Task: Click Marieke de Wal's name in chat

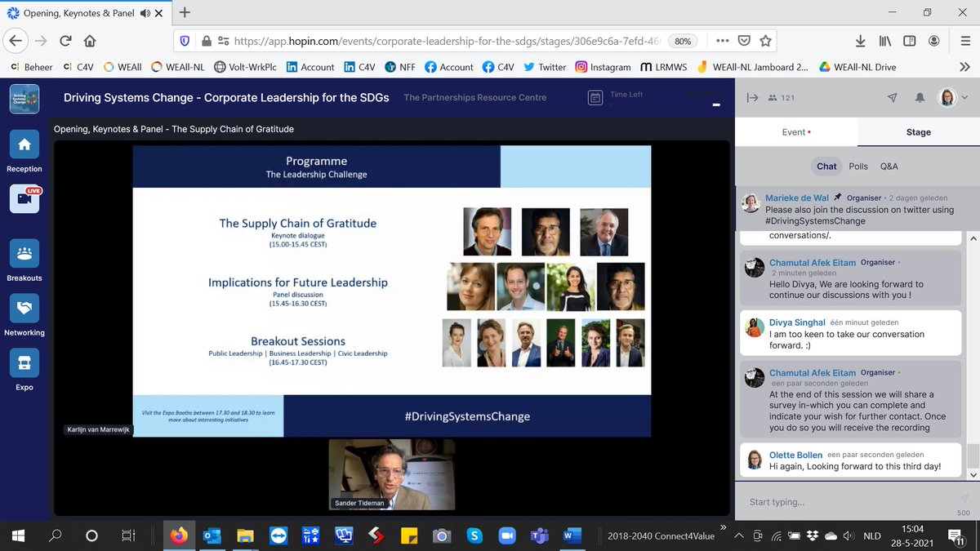Action: pos(797,198)
